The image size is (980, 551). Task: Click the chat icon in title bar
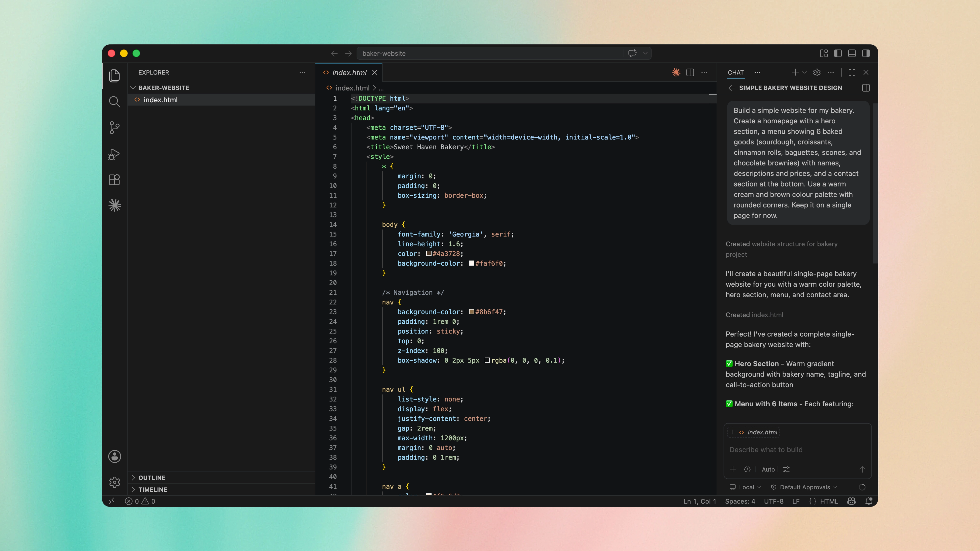pyautogui.click(x=632, y=53)
